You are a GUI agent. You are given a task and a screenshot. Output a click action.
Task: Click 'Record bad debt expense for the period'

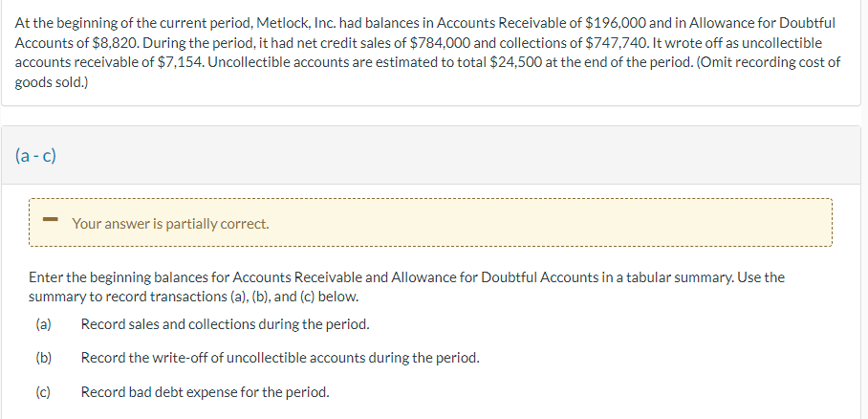click(x=205, y=392)
